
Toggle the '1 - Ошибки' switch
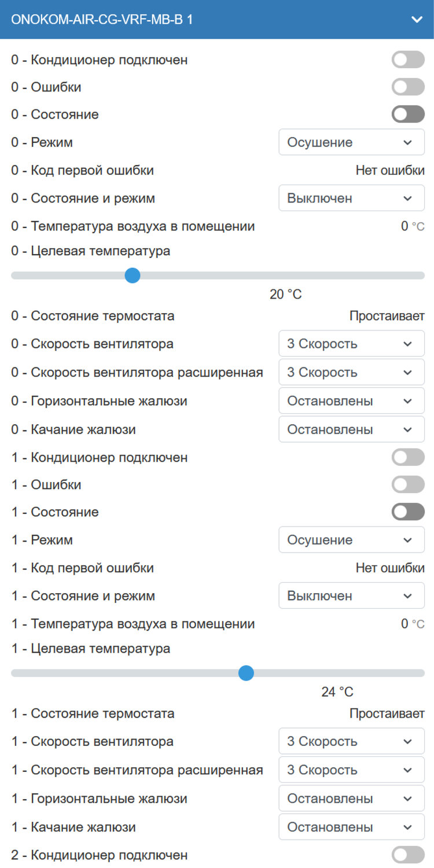[x=408, y=485]
